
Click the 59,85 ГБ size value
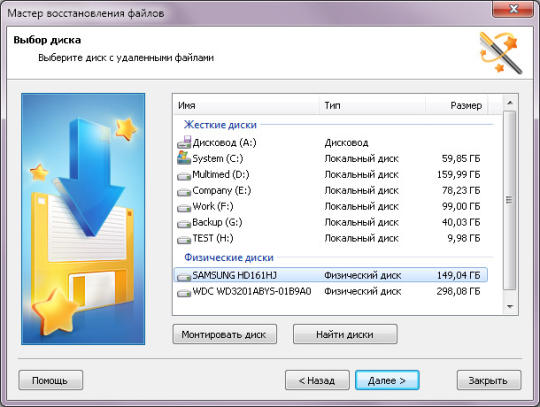point(461,159)
